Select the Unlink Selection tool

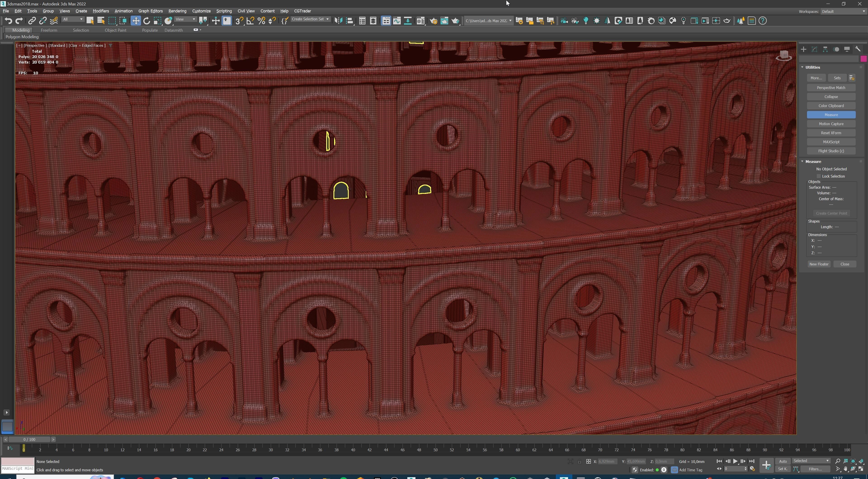(x=43, y=21)
